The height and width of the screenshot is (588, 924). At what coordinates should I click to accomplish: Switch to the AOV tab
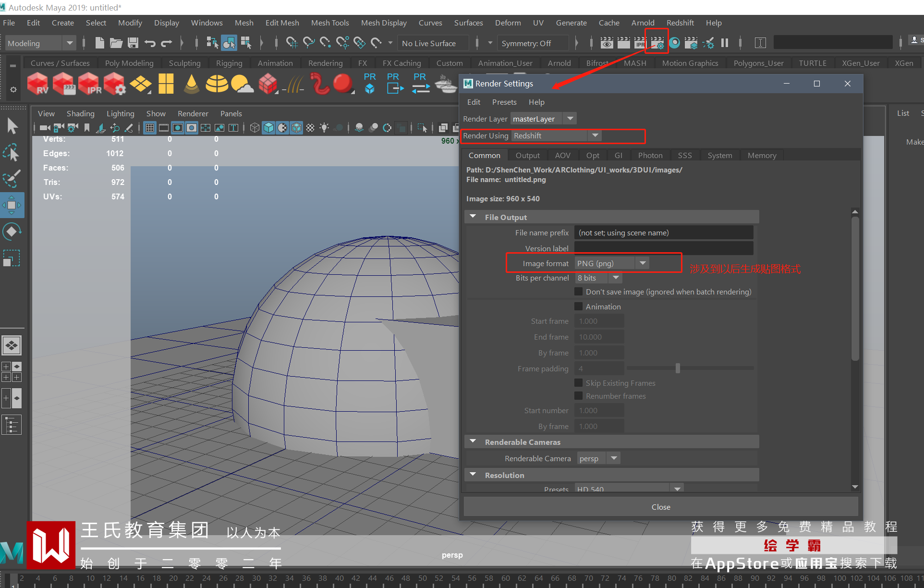click(562, 155)
